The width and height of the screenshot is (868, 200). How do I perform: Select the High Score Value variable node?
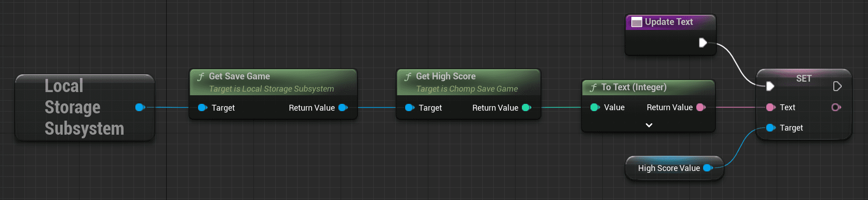click(668, 168)
